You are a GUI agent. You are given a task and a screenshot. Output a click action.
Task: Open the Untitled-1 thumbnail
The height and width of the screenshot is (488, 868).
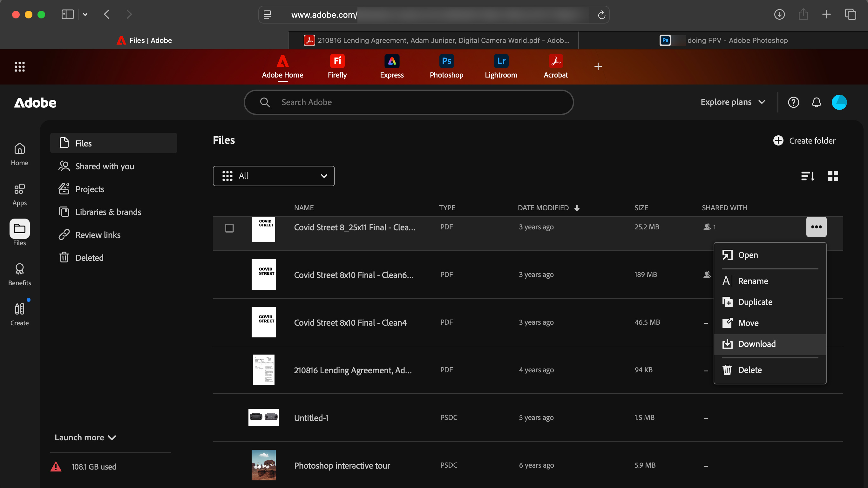(263, 417)
